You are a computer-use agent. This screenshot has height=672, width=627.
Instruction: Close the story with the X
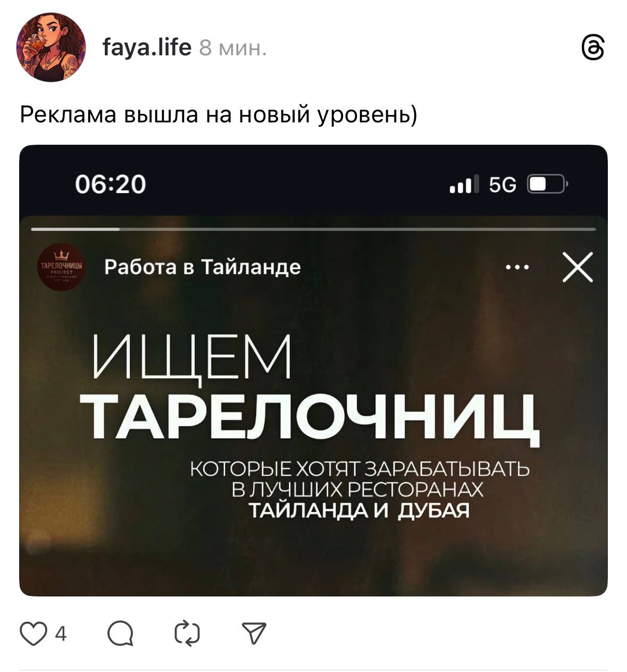point(578,267)
